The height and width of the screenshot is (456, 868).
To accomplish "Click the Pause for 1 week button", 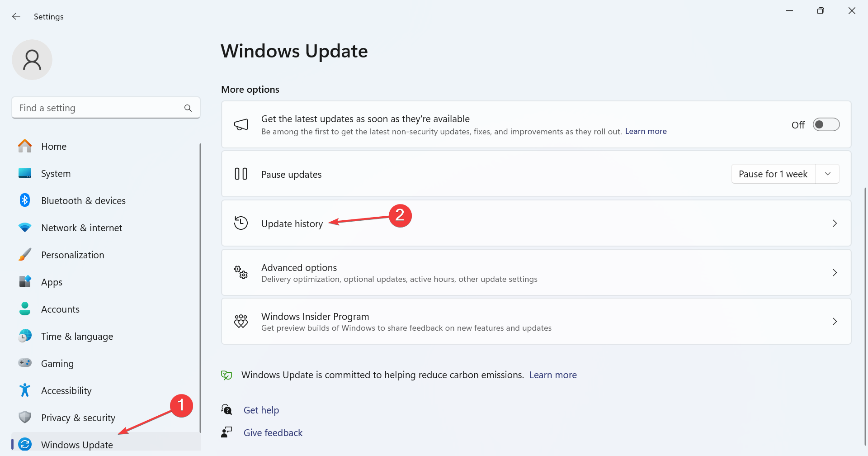I will pyautogui.click(x=773, y=174).
